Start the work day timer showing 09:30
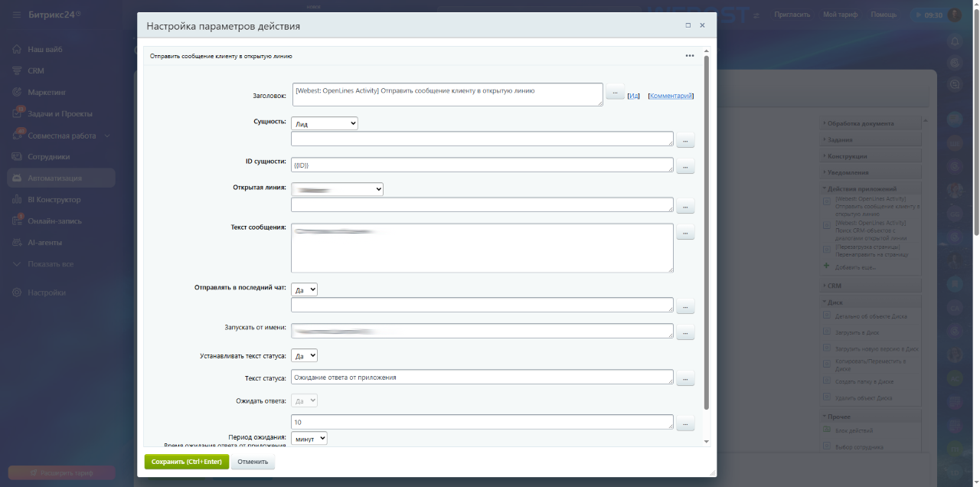The image size is (980, 487). (x=927, y=15)
